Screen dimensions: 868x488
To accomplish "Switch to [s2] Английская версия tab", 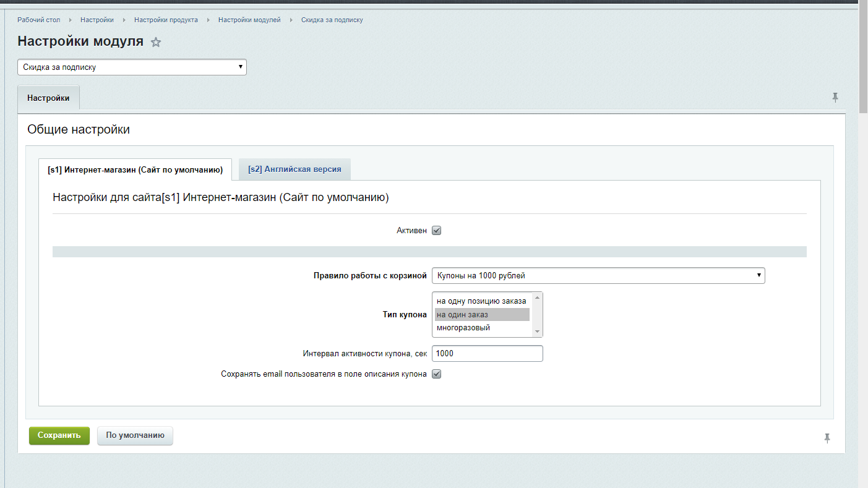I will point(294,169).
